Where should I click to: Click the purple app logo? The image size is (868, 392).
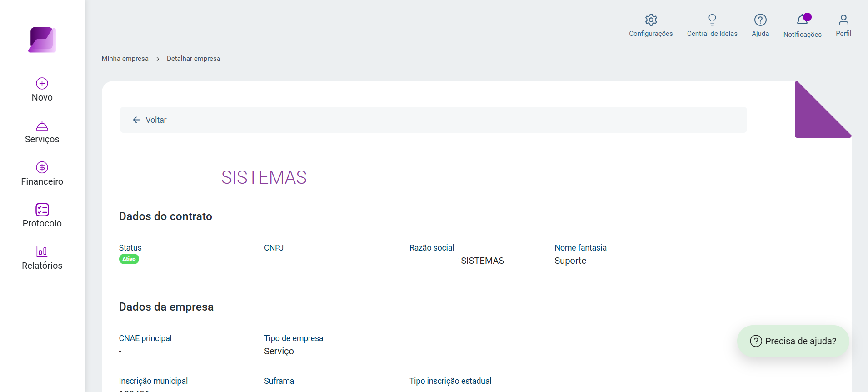[42, 40]
